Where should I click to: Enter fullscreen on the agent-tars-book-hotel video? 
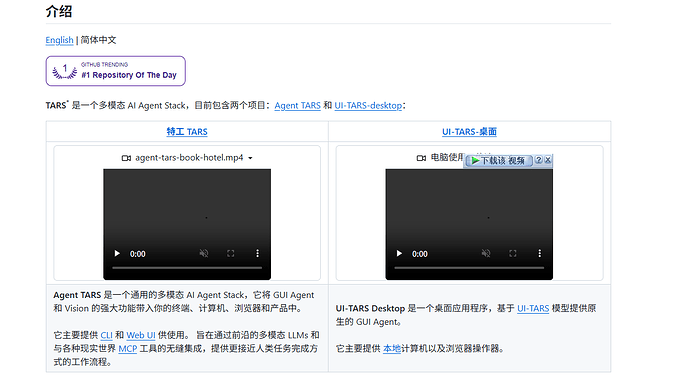click(x=231, y=254)
